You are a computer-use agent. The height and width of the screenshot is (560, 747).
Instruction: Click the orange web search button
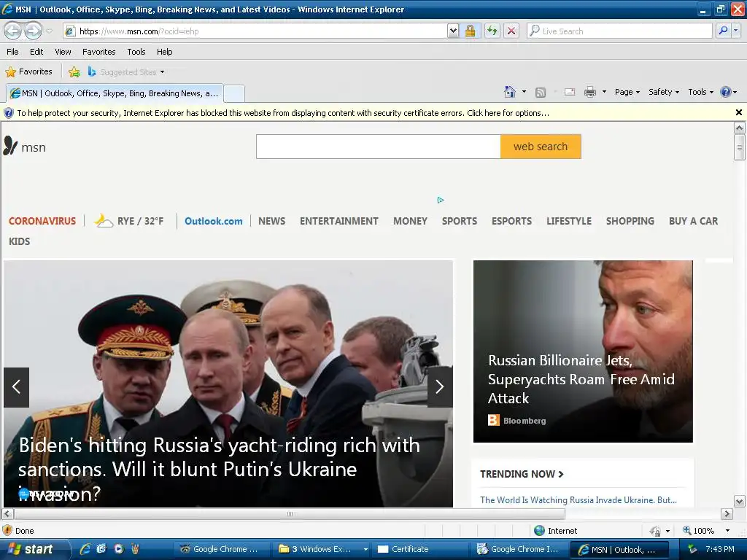(541, 147)
